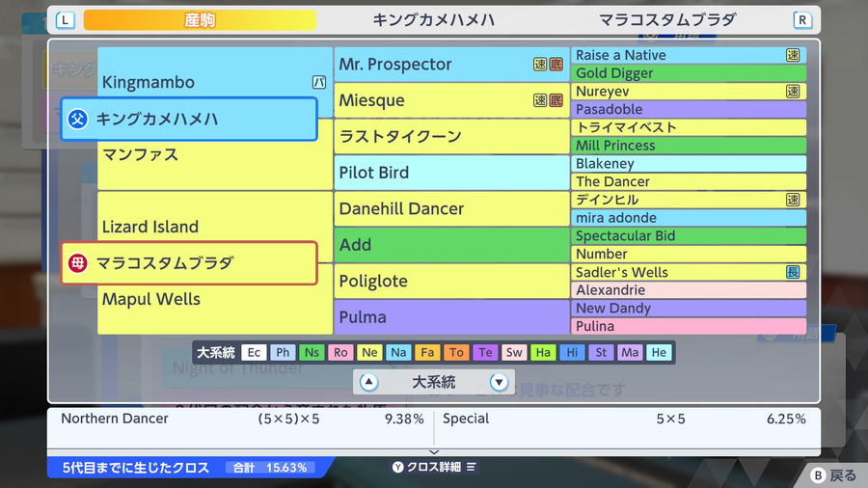Select the Pasadoble row

(689, 110)
